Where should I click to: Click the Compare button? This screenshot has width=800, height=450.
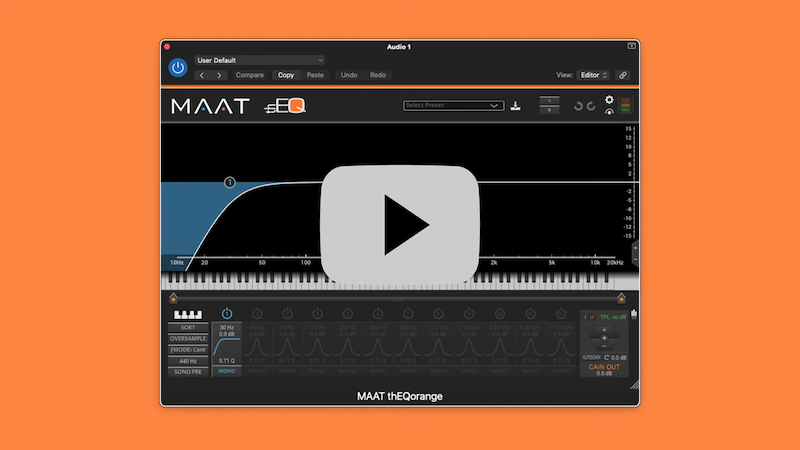click(x=249, y=75)
